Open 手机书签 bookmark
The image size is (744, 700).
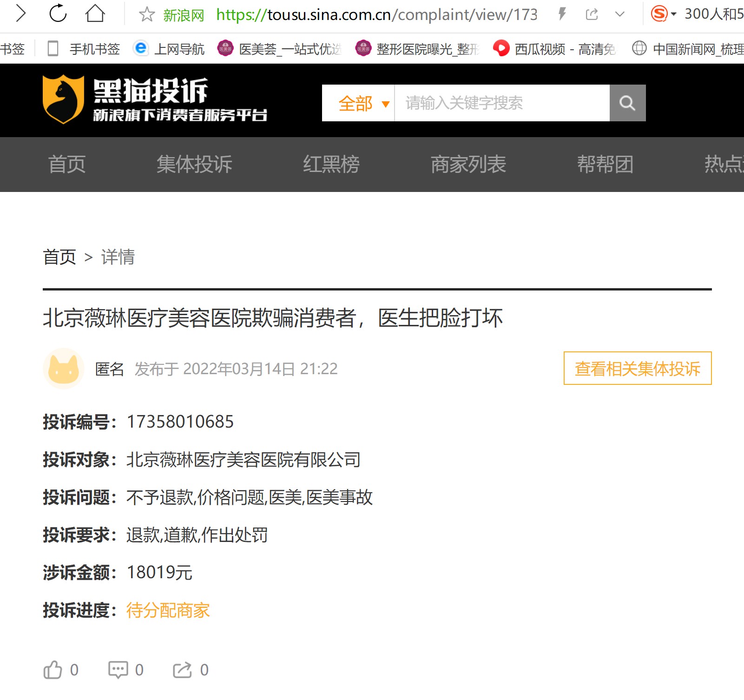(x=84, y=48)
